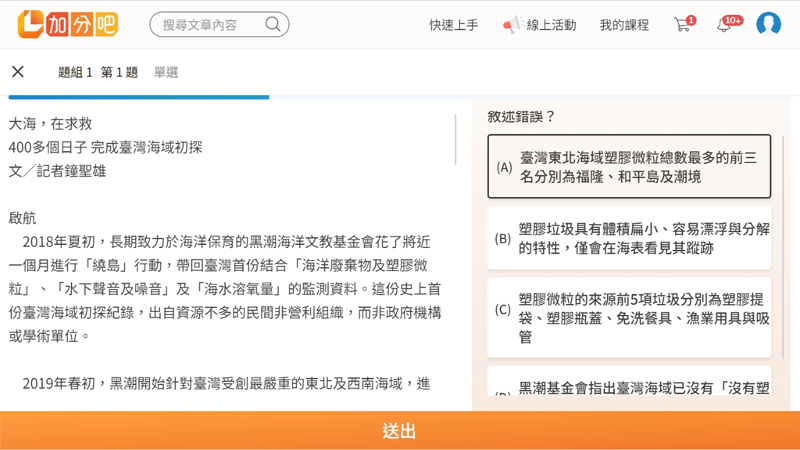Click the blue quiz progress bar
This screenshot has width=800, height=450.
coord(138,97)
